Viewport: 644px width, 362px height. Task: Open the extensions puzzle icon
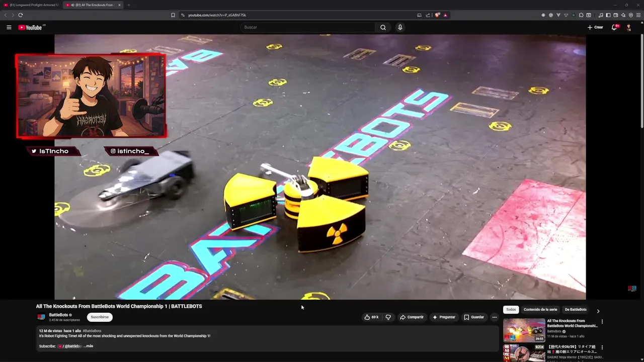(581, 15)
